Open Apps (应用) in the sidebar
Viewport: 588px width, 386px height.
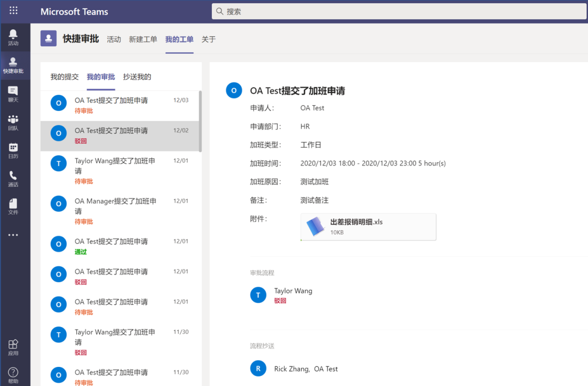tap(13, 348)
